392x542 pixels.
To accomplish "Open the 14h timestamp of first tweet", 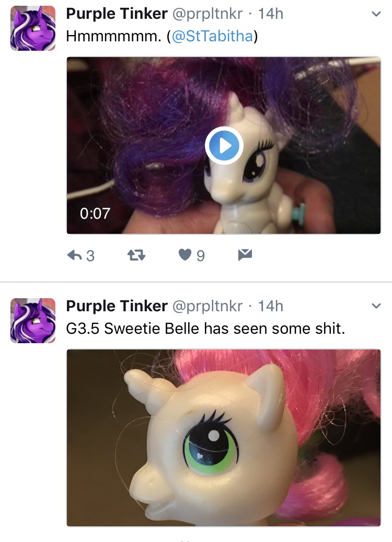I will click(271, 14).
